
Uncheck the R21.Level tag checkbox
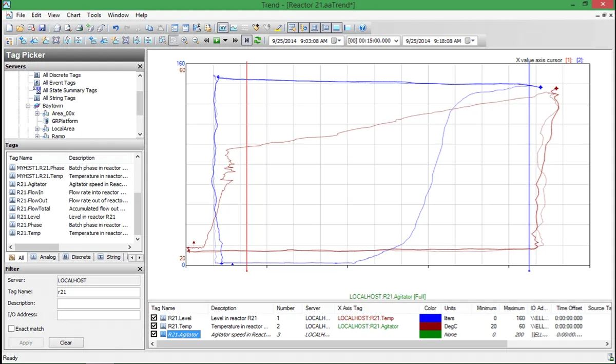[155, 318]
